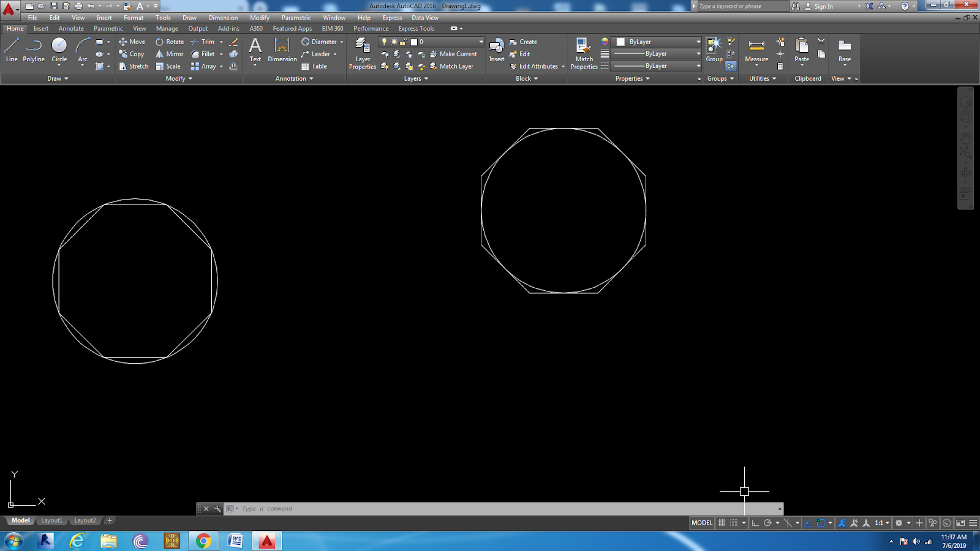Screen dimensions: 980x551
Task: Click the Match Layer button
Action: click(456, 66)
